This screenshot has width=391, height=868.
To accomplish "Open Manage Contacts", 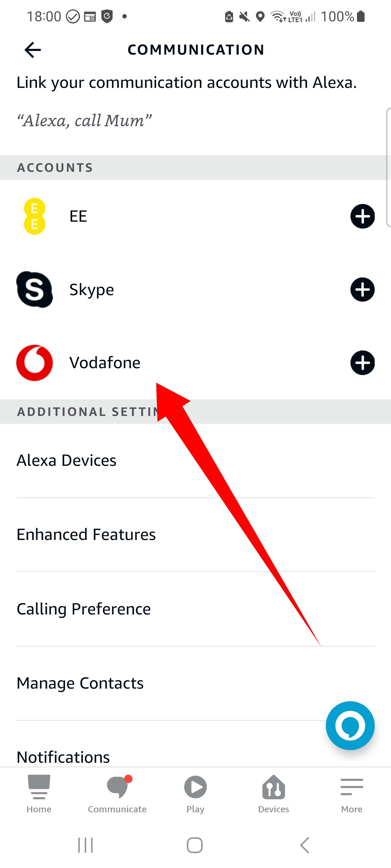I will 195,683.
